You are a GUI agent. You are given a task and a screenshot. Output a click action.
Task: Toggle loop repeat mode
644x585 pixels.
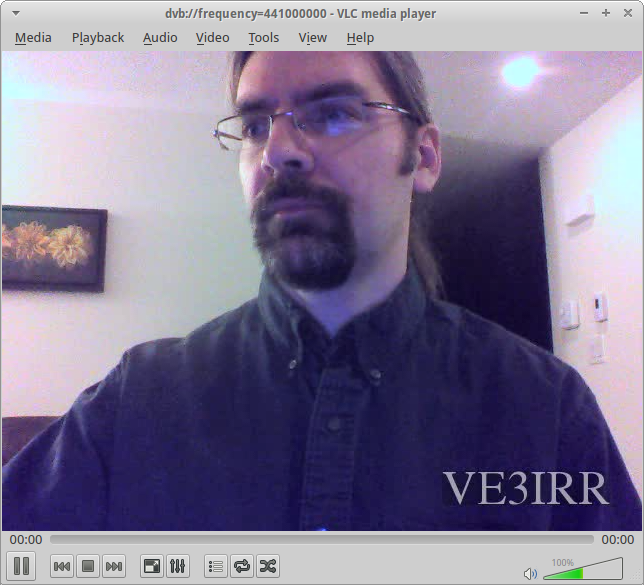(x=242, y=566)
